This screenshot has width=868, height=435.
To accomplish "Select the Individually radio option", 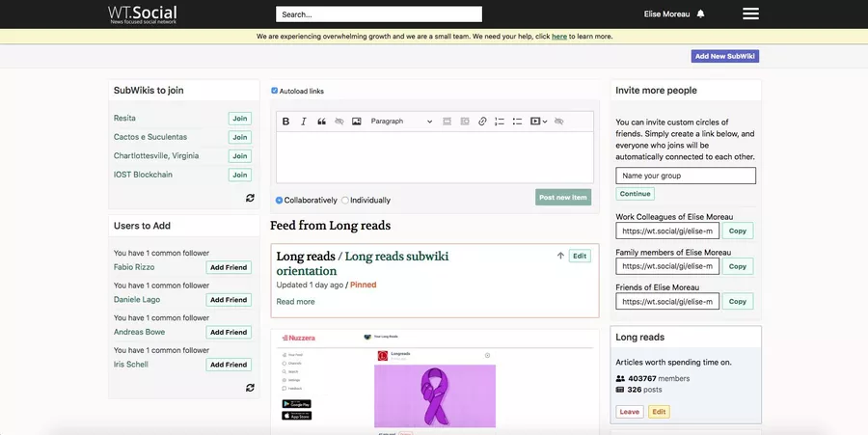I will 345,201.
